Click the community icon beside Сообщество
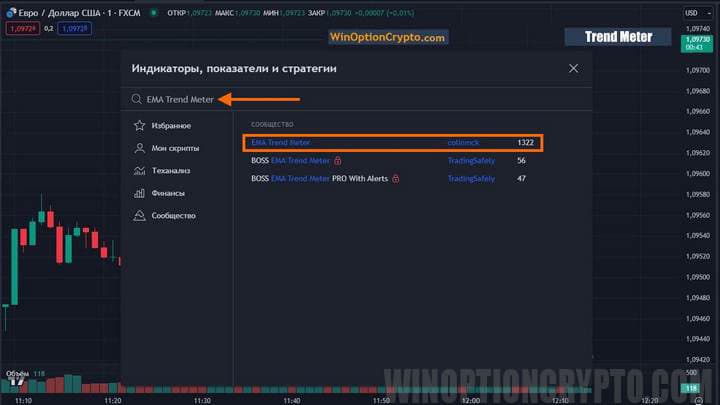The width and height of the screenshot is (720, 405). (140, 215)
